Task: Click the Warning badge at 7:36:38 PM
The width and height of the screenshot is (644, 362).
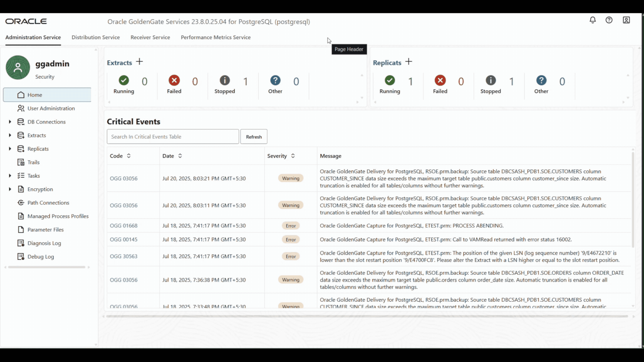Action: (x=291, y=280)
